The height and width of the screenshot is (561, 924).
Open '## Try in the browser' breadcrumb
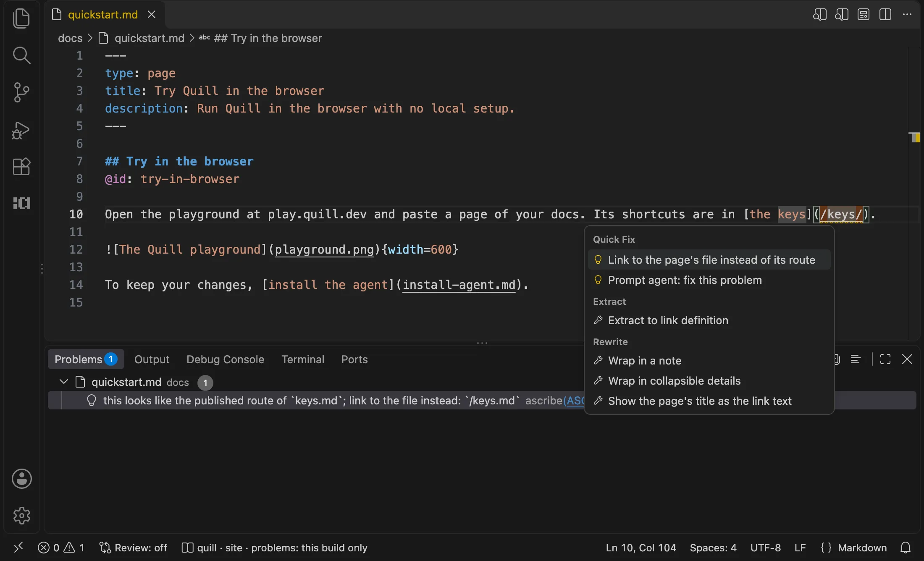click(268, 38)
